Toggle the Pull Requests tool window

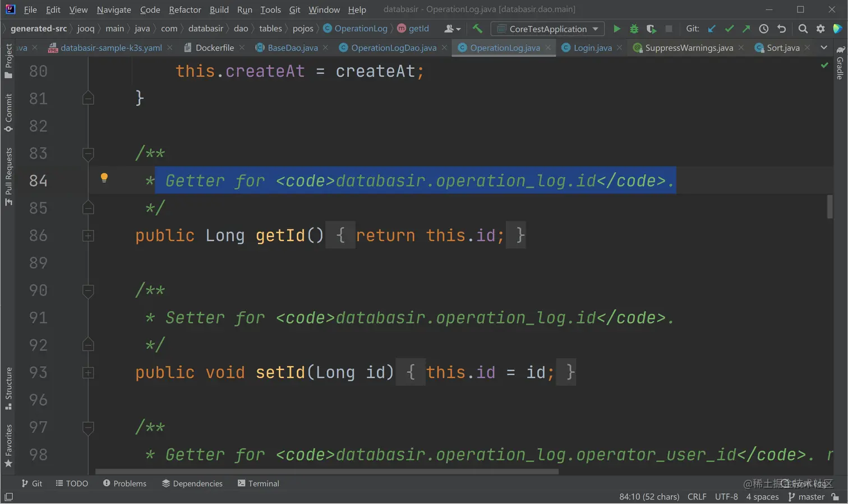click(8, 176)
